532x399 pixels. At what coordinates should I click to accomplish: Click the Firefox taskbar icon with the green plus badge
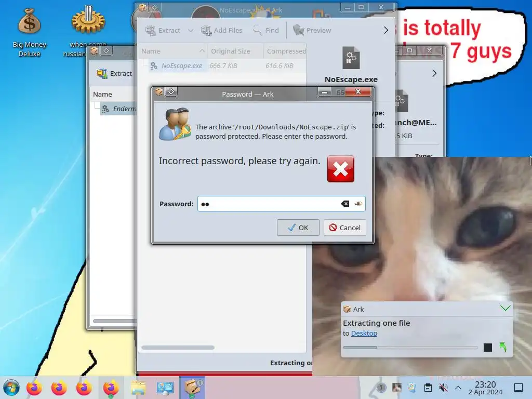tap(111, 388)
